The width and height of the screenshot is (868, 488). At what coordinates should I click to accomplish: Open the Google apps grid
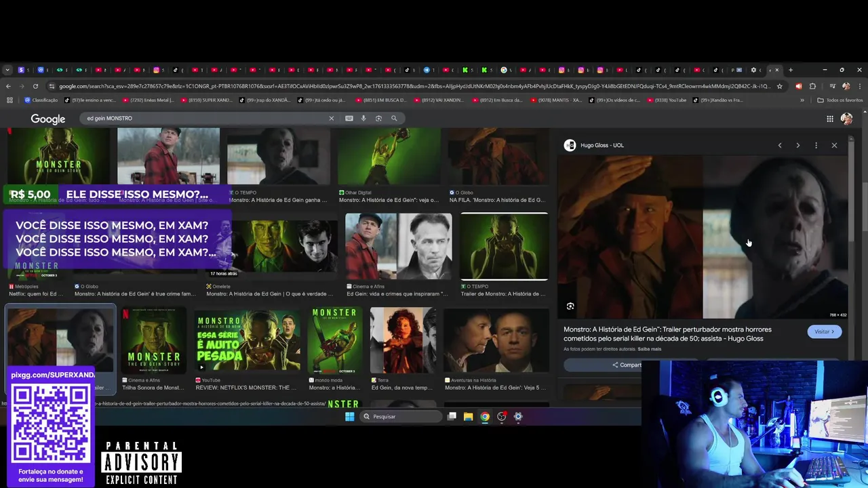[x=830, y=119]
